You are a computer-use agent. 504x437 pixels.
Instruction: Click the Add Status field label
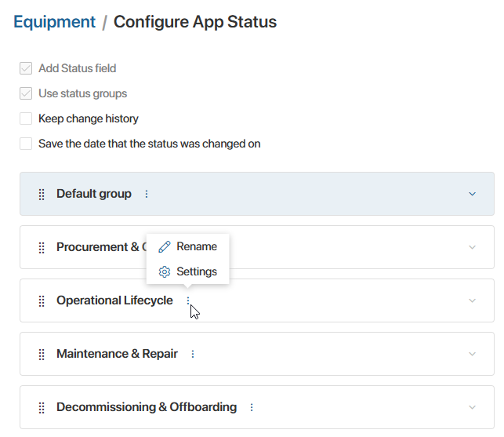tap(77, 68)
